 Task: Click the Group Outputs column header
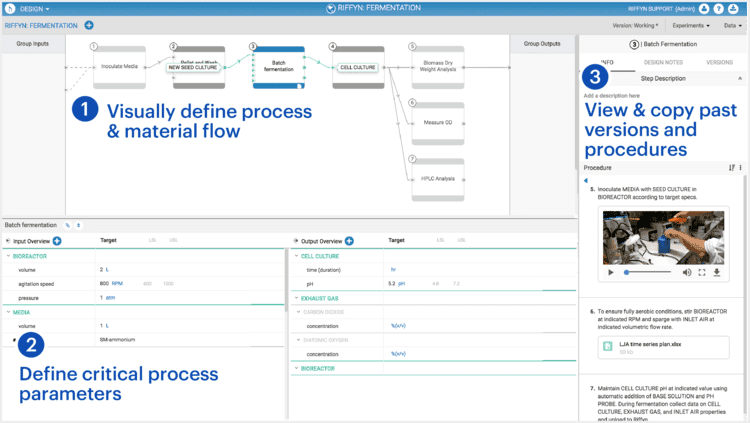point(542,44)
